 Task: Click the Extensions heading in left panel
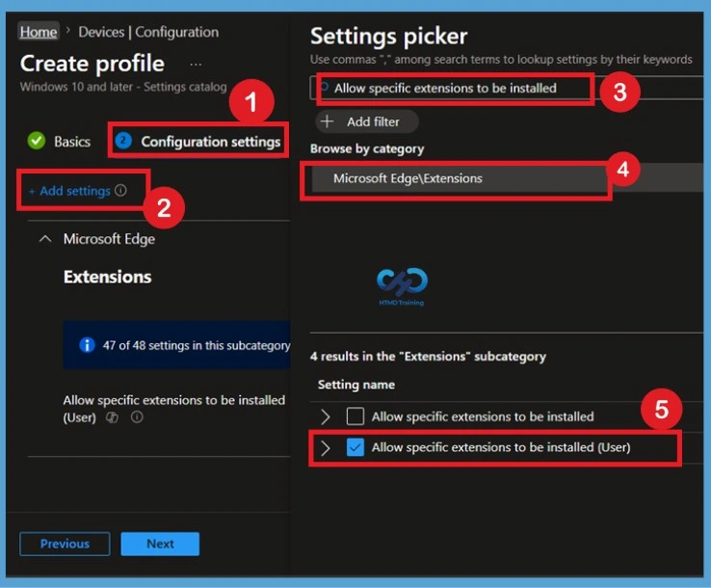pyautogui.click(x=108, y=277)
